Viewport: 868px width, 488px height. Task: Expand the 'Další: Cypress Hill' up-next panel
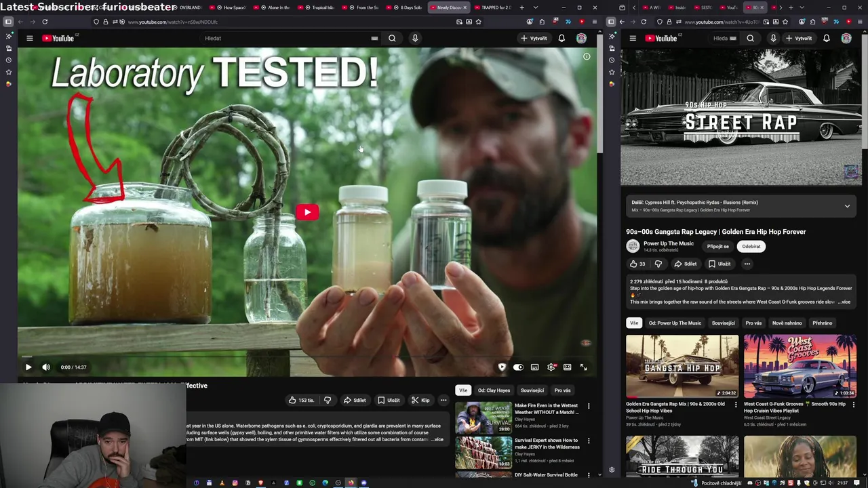point(847,206)
